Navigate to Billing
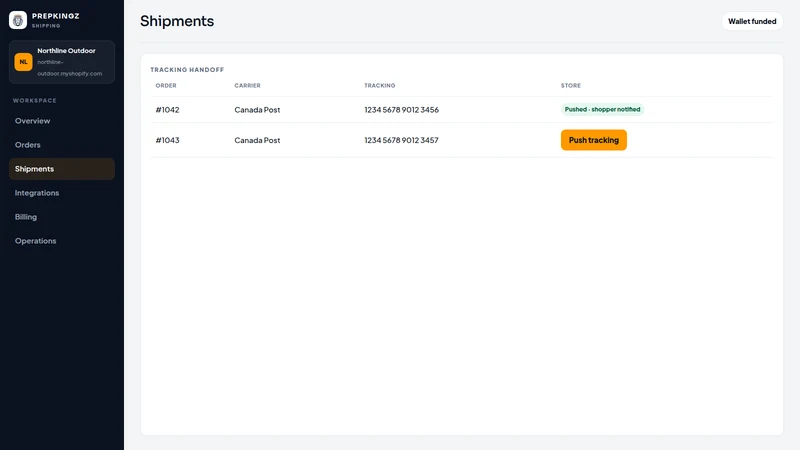Screen dimensions: 800x450 pyautogui.click(x=62, y=217)
